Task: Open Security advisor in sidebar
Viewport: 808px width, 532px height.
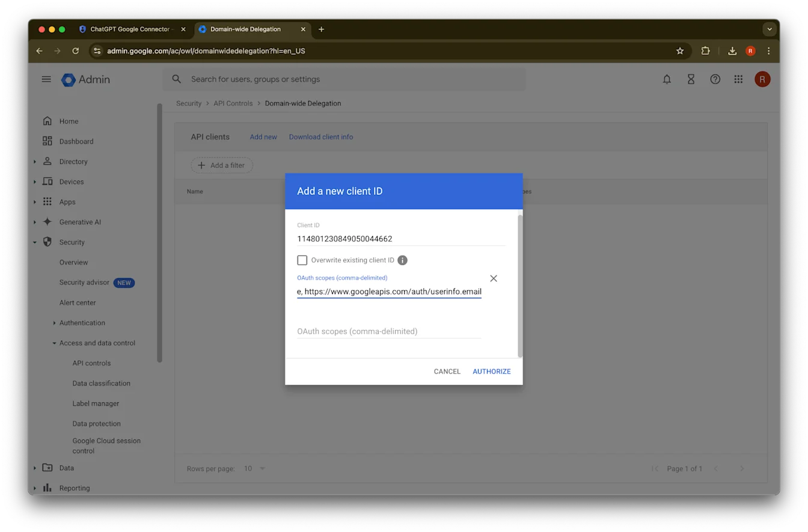Action: pyautogui.click(x=84, y=283)
